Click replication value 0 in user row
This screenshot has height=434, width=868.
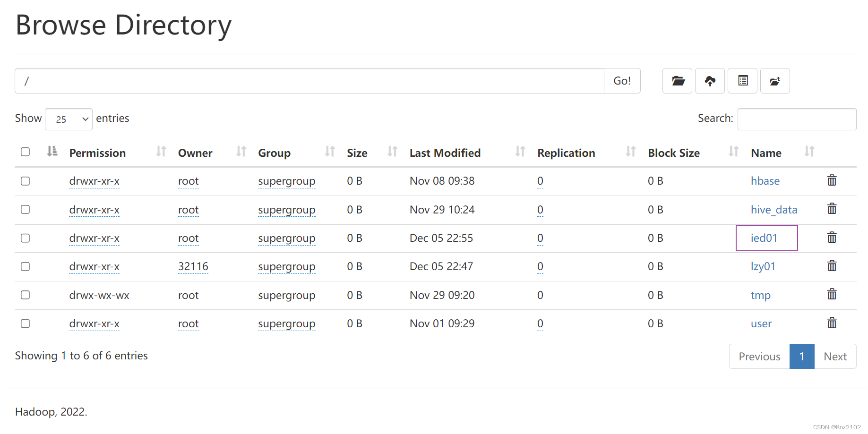pos(540,323)
